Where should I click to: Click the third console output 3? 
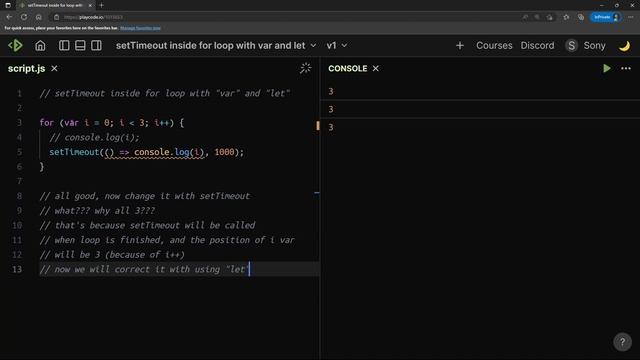331,127
